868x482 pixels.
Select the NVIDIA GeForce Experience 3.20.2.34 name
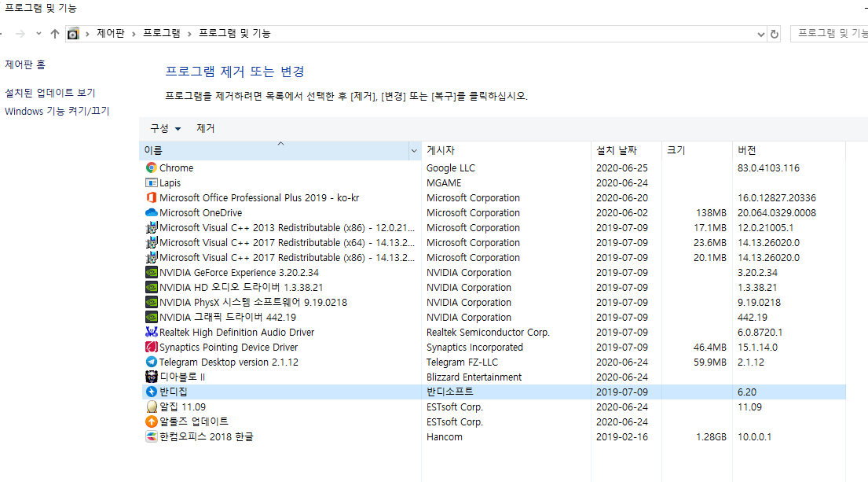tap(239, 273)
